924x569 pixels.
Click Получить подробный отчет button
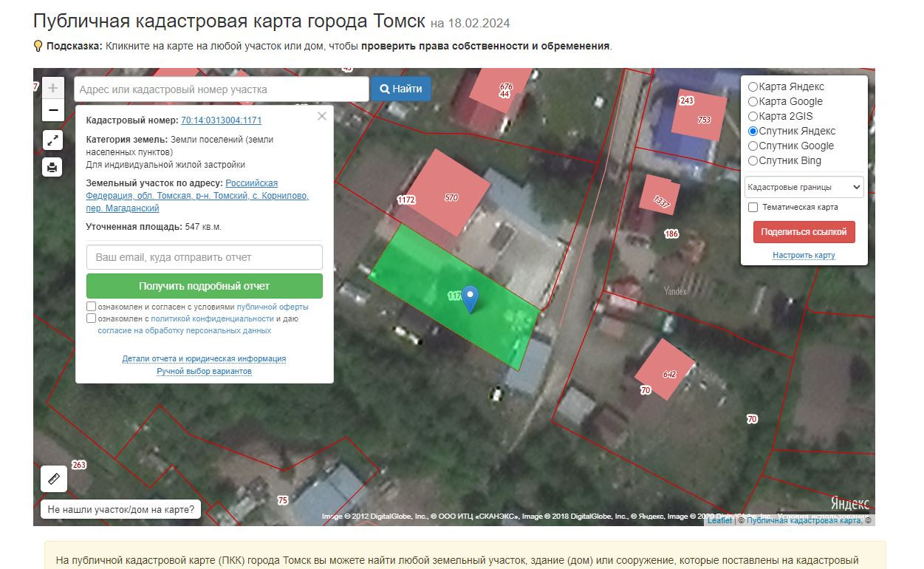(205, 286)
